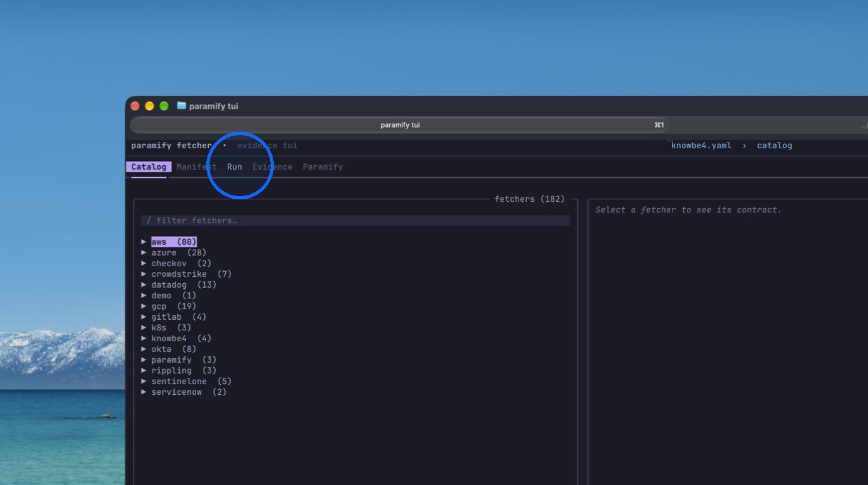Open the Paramify tab
This screenshot has height=485, width=868.
coord(323,167)
